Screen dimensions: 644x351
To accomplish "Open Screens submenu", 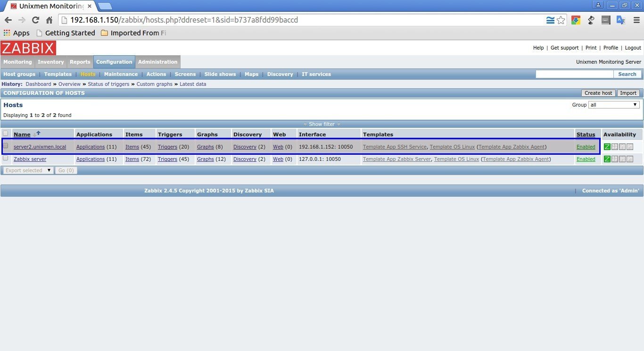I will pyautogui.click(x=185, y=74).
